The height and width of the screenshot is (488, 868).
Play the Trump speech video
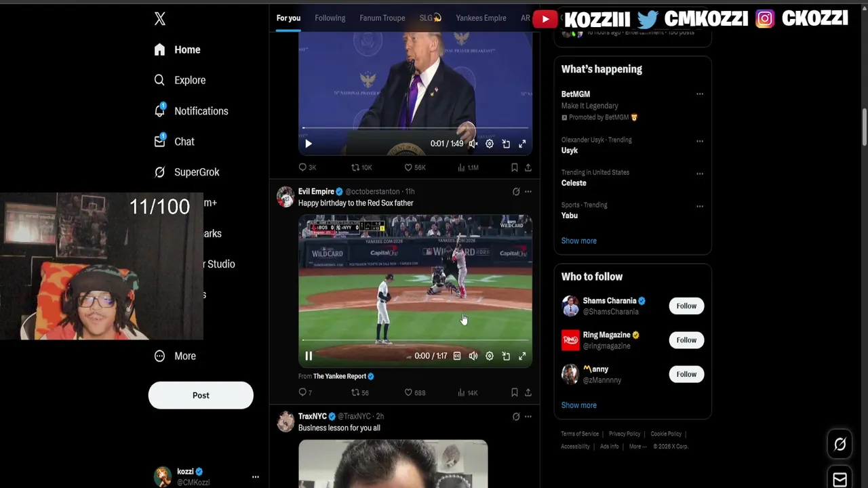(309, 144)
